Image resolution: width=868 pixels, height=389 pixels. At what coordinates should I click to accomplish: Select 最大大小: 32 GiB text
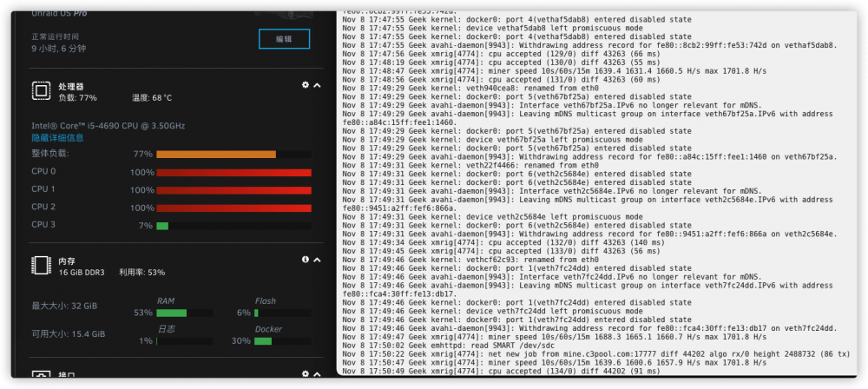point(64,306)
